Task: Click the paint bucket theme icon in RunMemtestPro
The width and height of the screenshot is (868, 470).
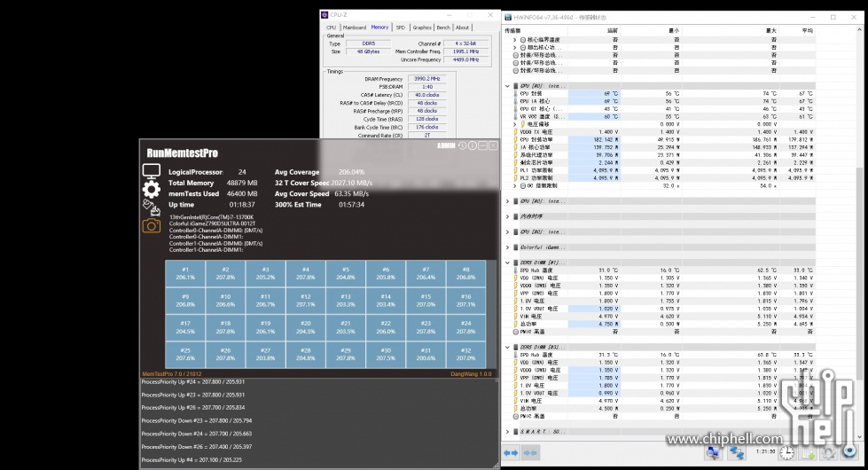Action: click(151, 208)
